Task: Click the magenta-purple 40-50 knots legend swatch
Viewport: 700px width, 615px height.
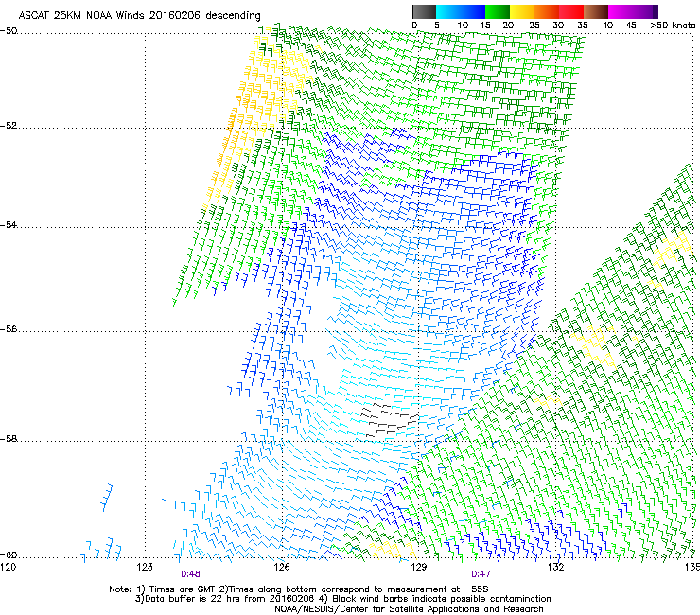Action: point(633,11)
